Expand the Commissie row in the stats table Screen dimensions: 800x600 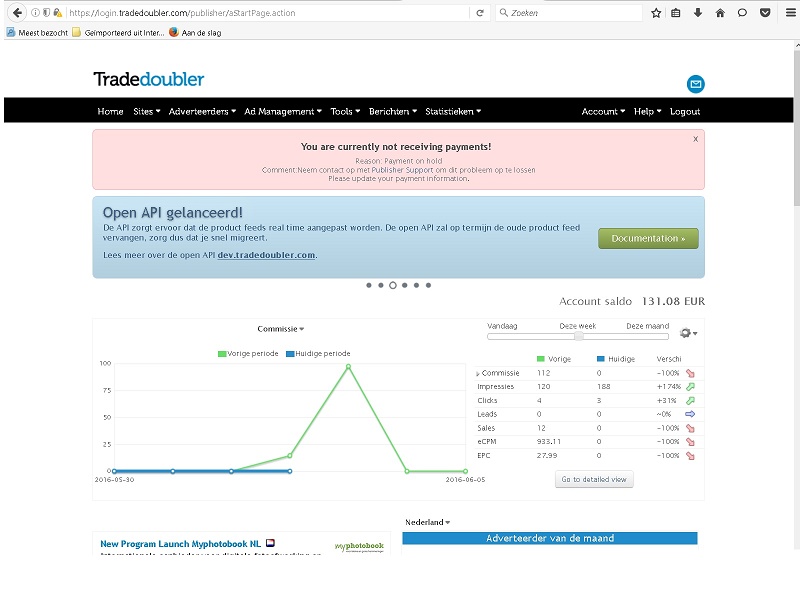tap(478, 373)
